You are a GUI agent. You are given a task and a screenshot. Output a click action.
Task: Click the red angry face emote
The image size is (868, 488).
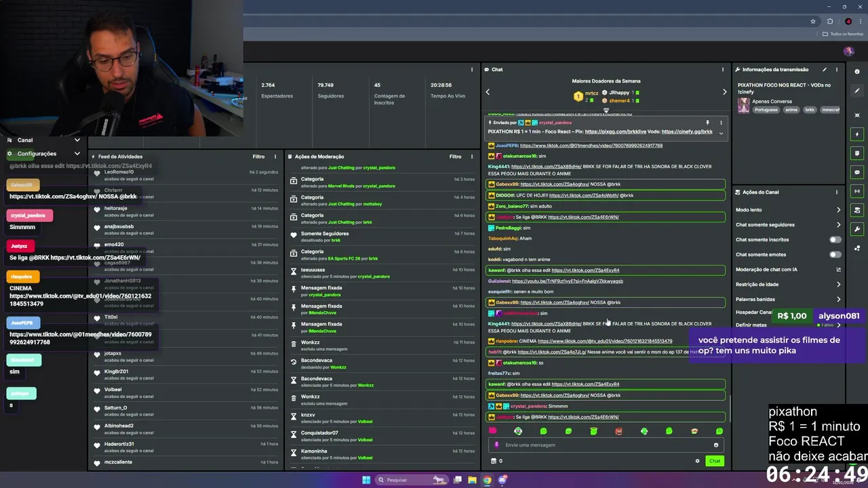point(618,431)
